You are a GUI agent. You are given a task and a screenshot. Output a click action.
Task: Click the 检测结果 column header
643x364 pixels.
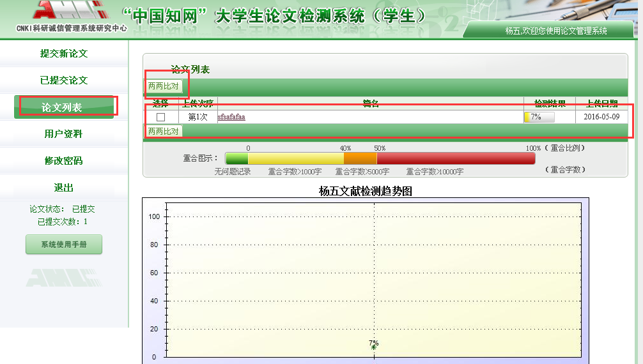(x=550, y=103)
